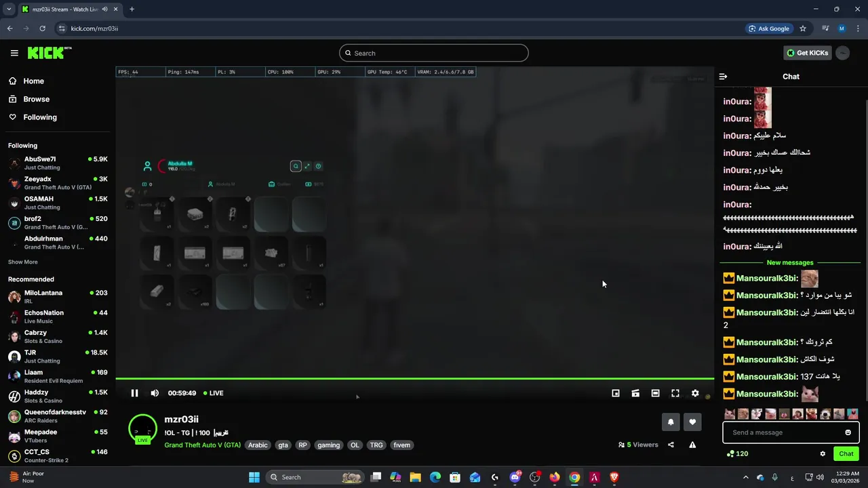Check channel points balance 120

(737, 454)
